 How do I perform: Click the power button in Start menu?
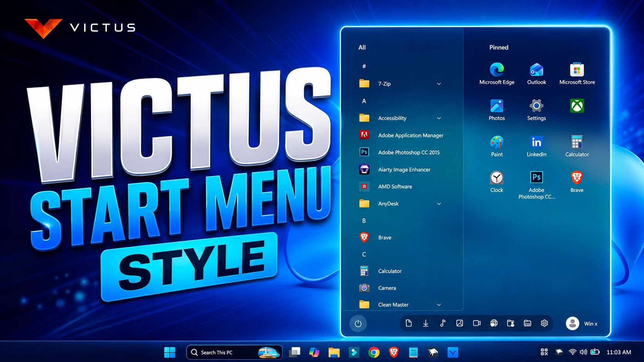[358, 324]
